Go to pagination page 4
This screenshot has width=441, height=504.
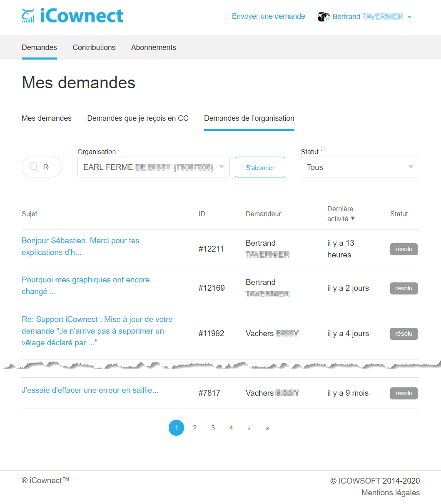[x=231, y=428]
